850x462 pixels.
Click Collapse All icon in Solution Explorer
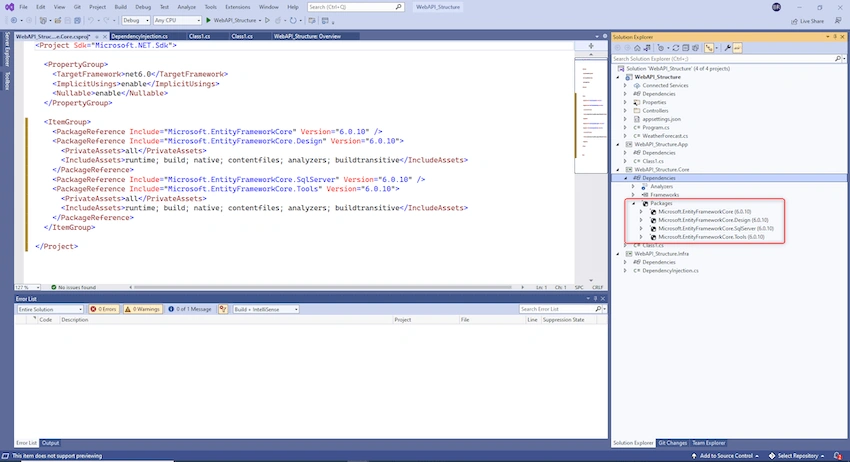(x=685, y=48)
